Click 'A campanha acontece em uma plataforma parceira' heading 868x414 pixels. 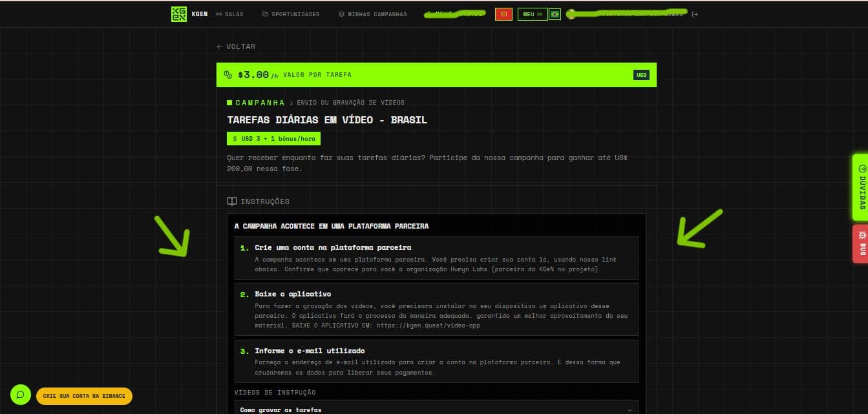[332, 226]
